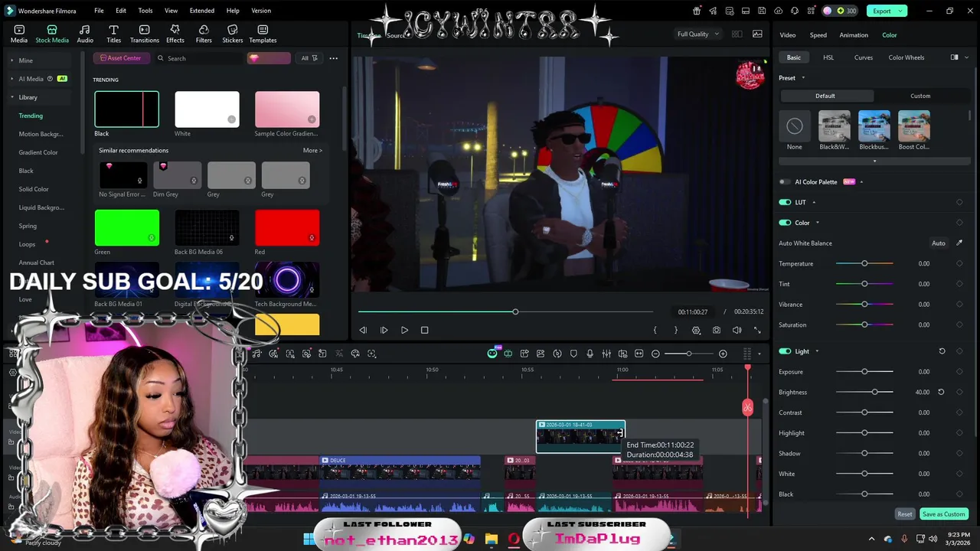
Task: Open the Titles panel
Action: pyautogui.click(x=113, y=34)
